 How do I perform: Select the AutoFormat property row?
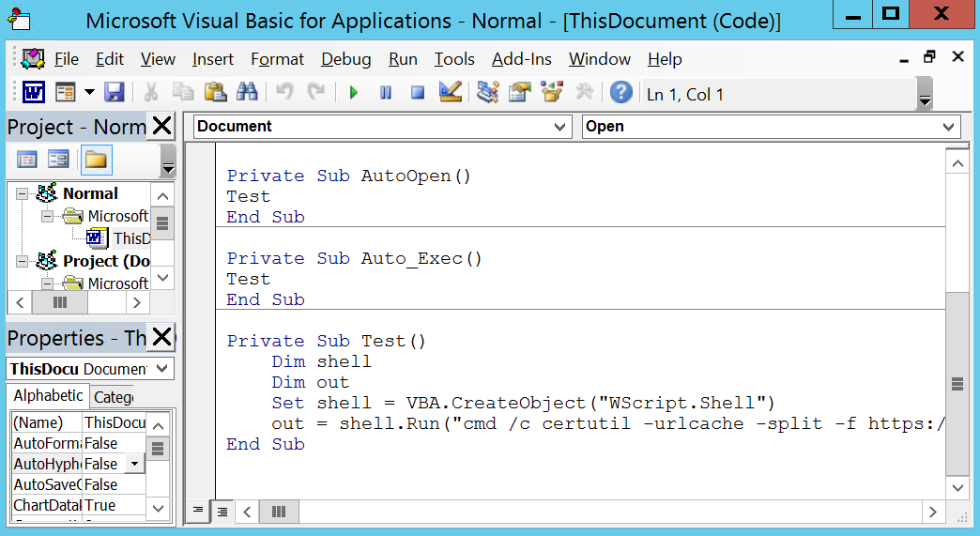pos(79,444)
